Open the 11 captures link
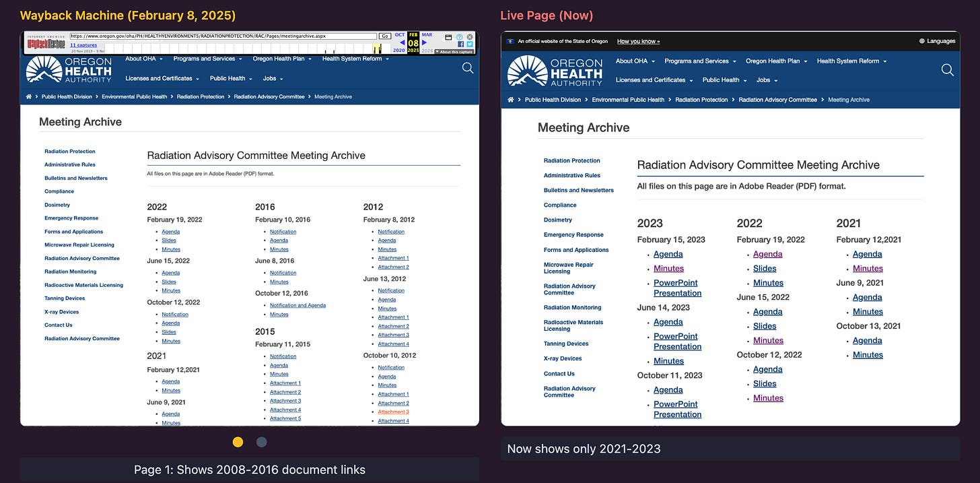980x483 pixels. pos(83,44)
